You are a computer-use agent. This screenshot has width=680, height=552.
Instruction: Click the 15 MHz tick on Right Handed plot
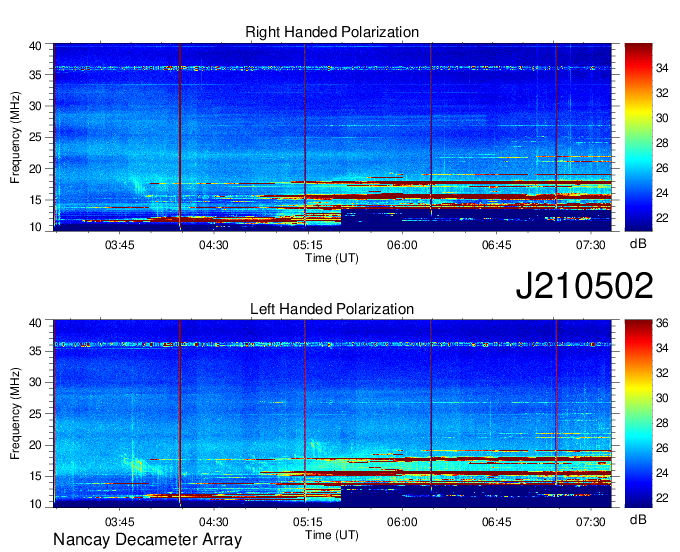coord(35,200)
